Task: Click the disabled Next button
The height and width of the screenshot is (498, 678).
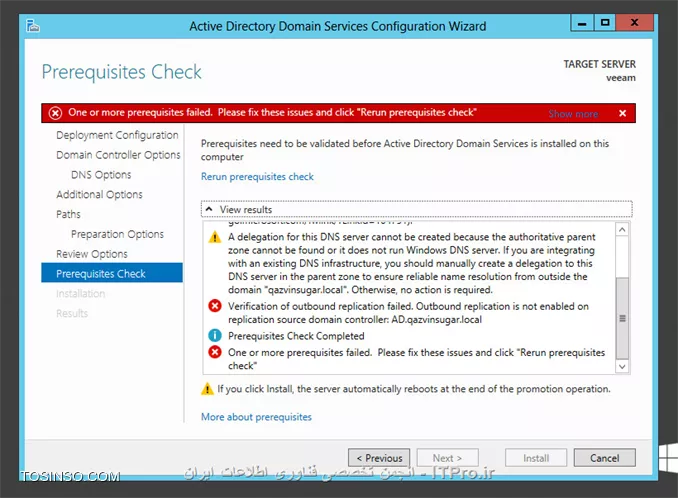Action: tap(448, 458)
